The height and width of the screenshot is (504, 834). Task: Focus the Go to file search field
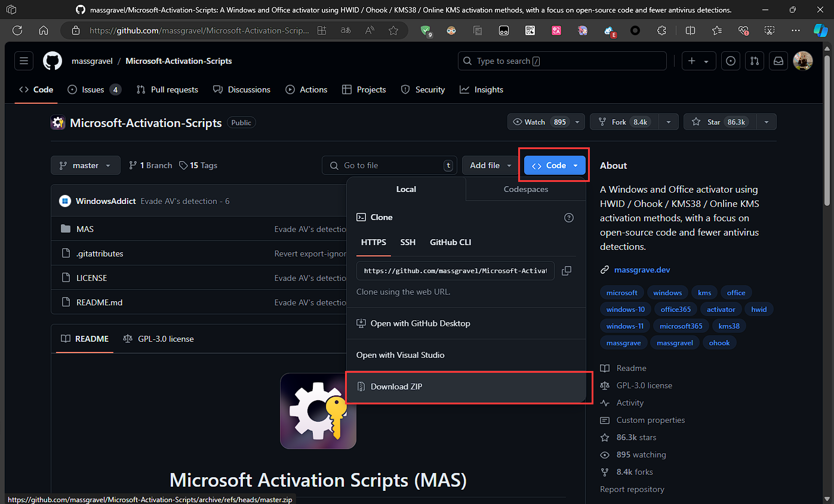point(389,165)
